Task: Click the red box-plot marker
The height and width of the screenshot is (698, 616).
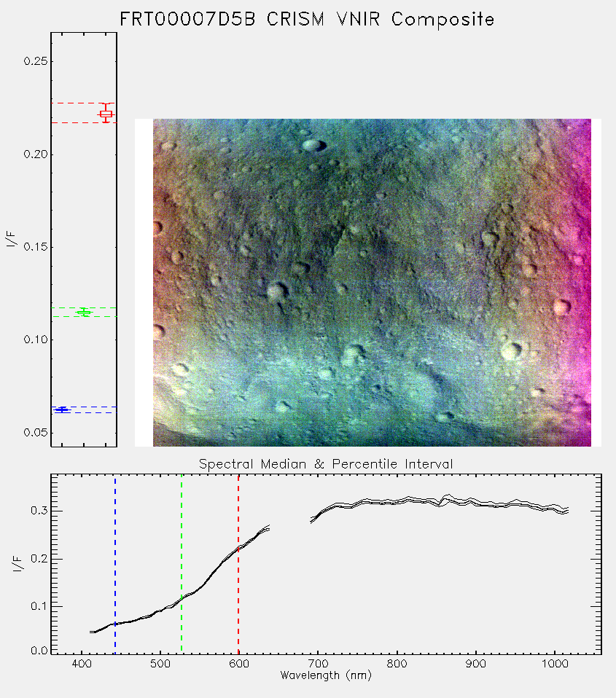Action: pyautogui.click(x=106, y=114)
